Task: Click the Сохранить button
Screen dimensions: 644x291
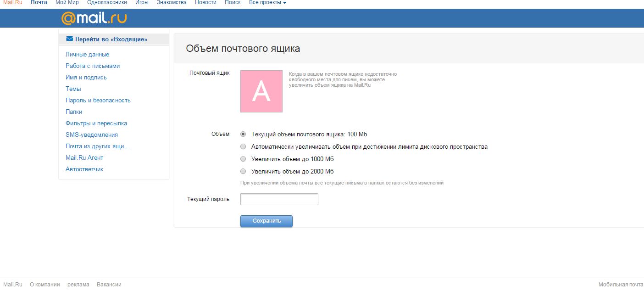Action: pos(266,221)
